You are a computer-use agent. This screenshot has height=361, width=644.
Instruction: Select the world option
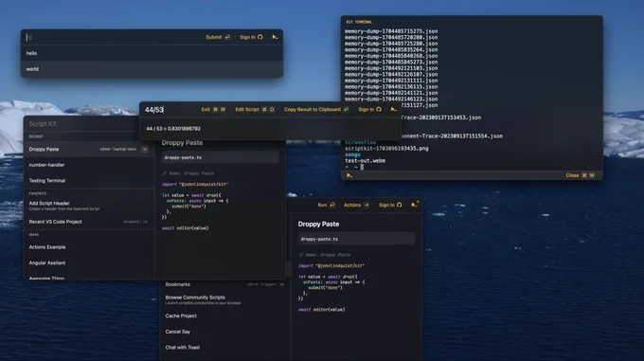tap(152, 69)
